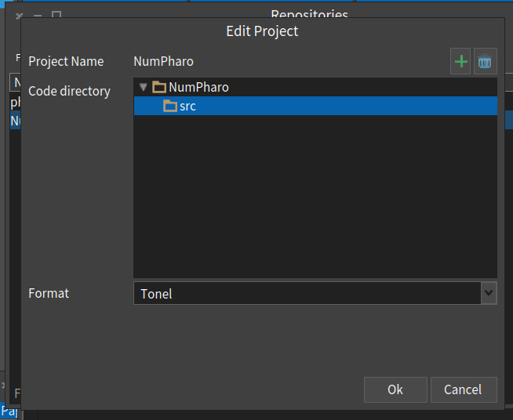Dismiss dialog with Cancel button
Image resolution: width=513 pixels, height=420 pixels.
[464, 389]
